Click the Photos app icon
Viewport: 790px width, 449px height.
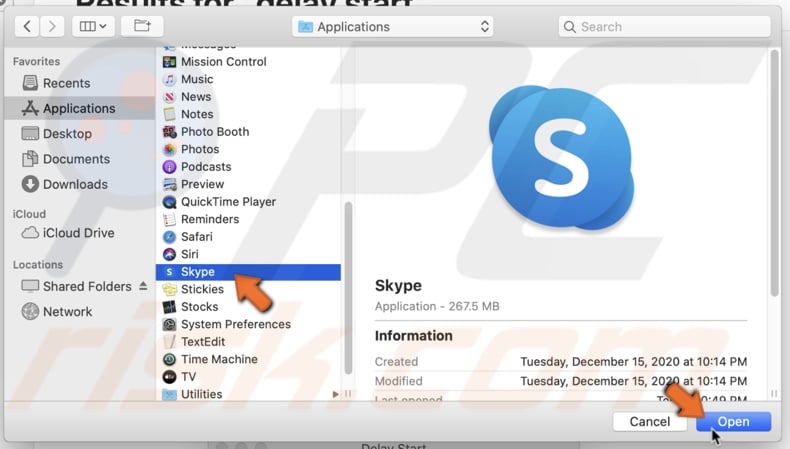[x=169, y=149]
